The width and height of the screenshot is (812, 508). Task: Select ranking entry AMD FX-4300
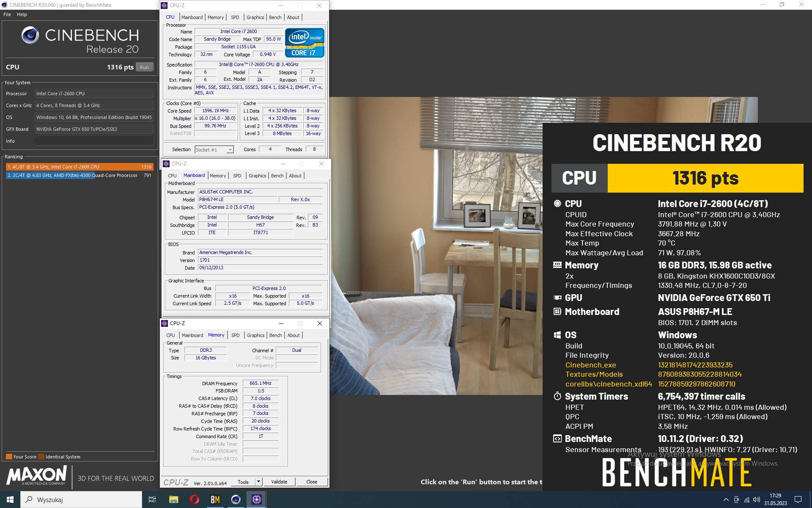pyautogui.click(x=79, y=175)
